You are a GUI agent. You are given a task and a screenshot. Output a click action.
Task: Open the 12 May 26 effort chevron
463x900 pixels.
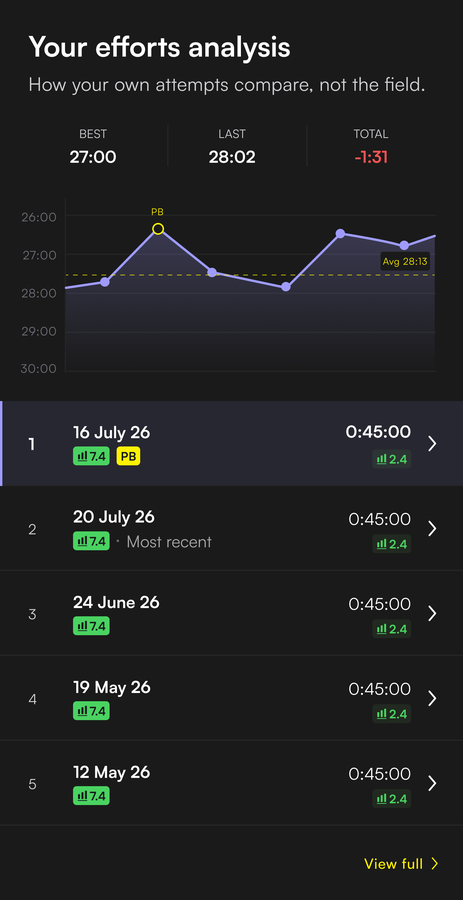(433, 783)
